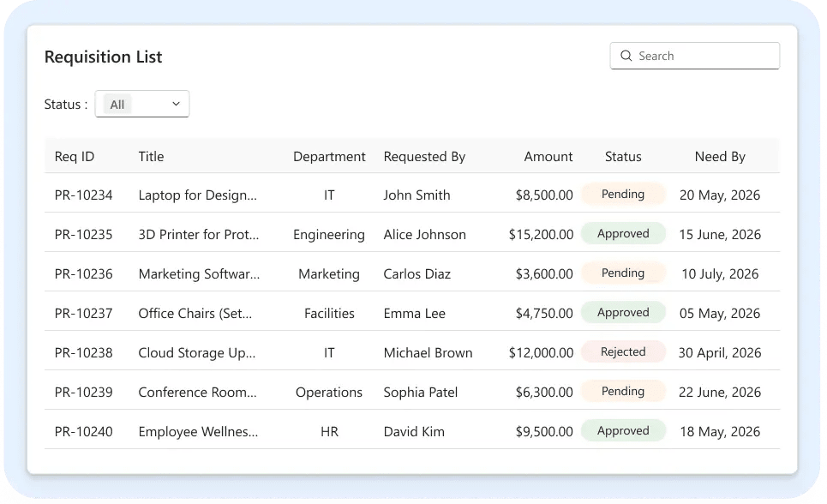Click requester Sophia Patel

[421, 392]
